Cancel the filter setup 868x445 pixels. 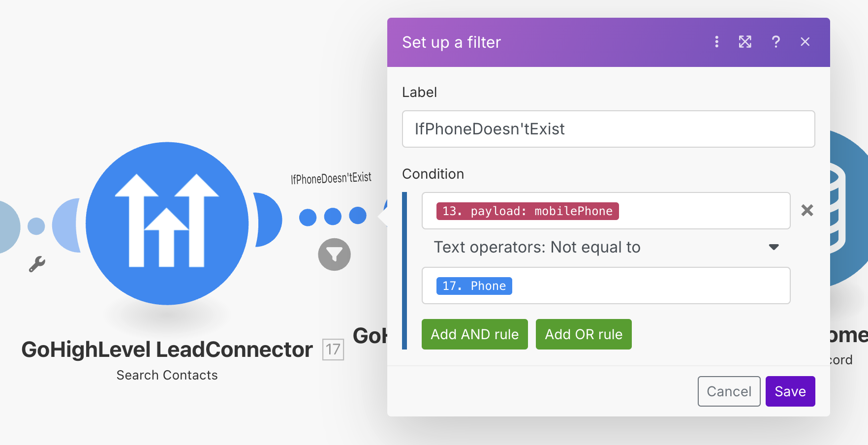[729, 391]
